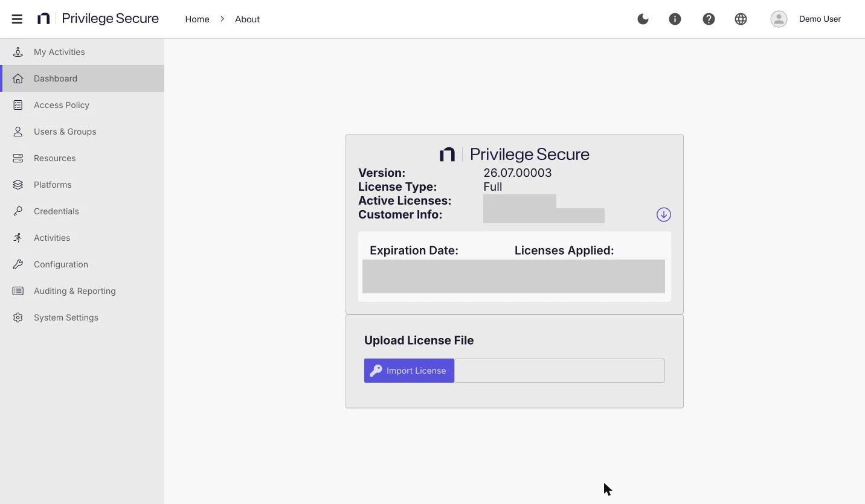Open the Configuration section
The image size is (865, 504).
[82, 264]
